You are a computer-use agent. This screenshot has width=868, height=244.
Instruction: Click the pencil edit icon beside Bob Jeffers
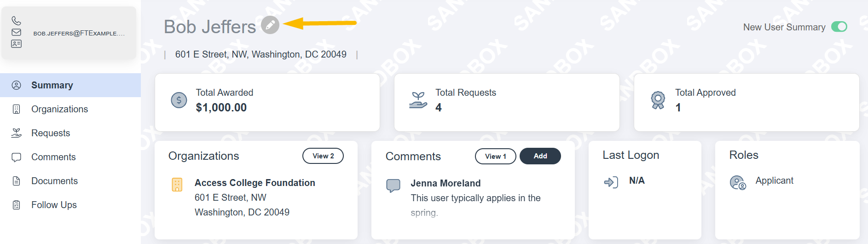270,25
